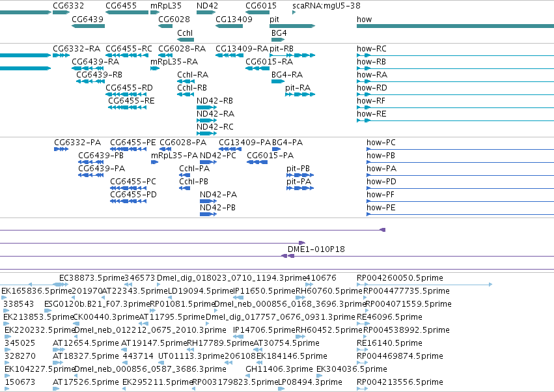554x392 pixels.
Task: Select the EK304036.5prime EST label
Action: coord(352,369)
